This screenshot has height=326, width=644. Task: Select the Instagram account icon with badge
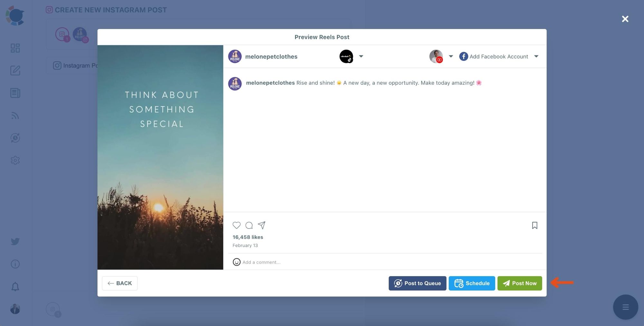tap(62, 34)
